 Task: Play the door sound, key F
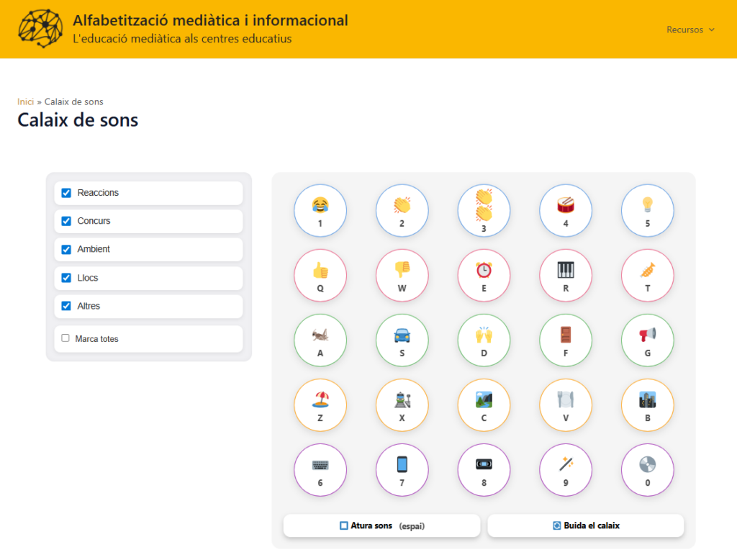[566, 340]
